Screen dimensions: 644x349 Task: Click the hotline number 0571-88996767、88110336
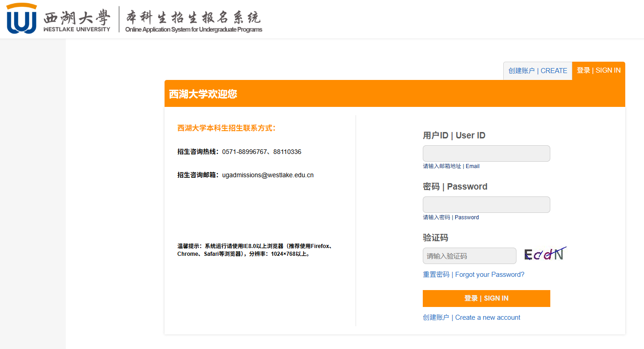[x=261, y=152]
